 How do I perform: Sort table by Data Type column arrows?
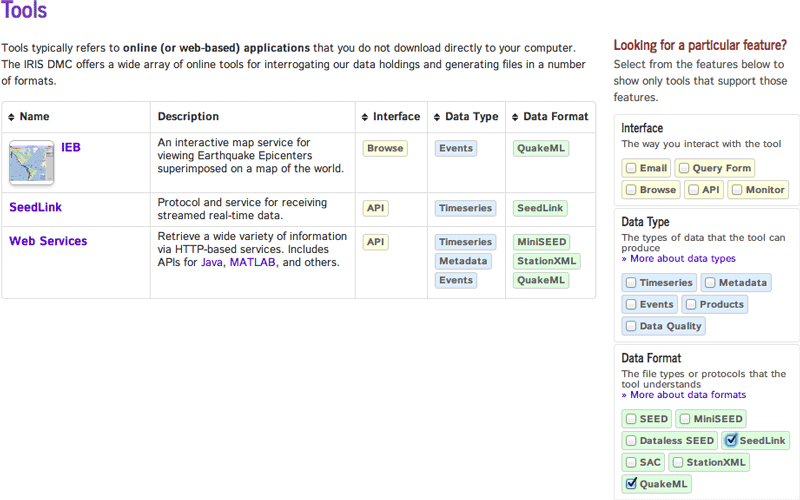click(x=437, y=117)
